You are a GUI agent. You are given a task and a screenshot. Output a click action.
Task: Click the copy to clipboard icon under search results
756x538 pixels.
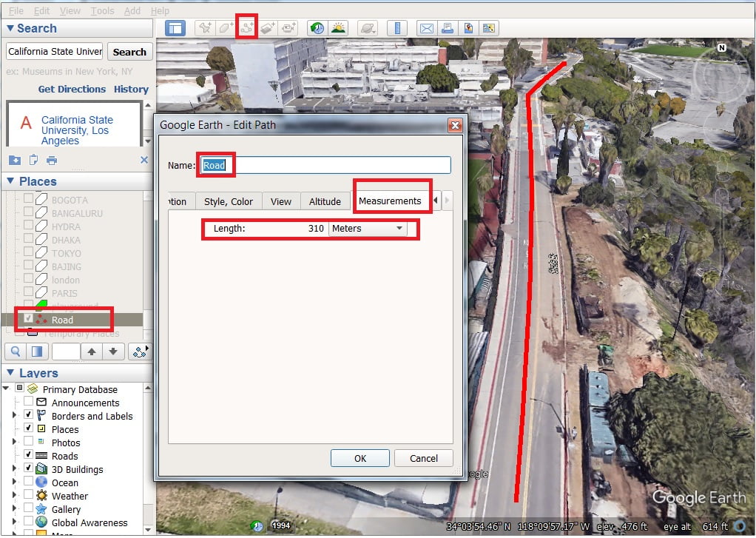coord(33,160)
